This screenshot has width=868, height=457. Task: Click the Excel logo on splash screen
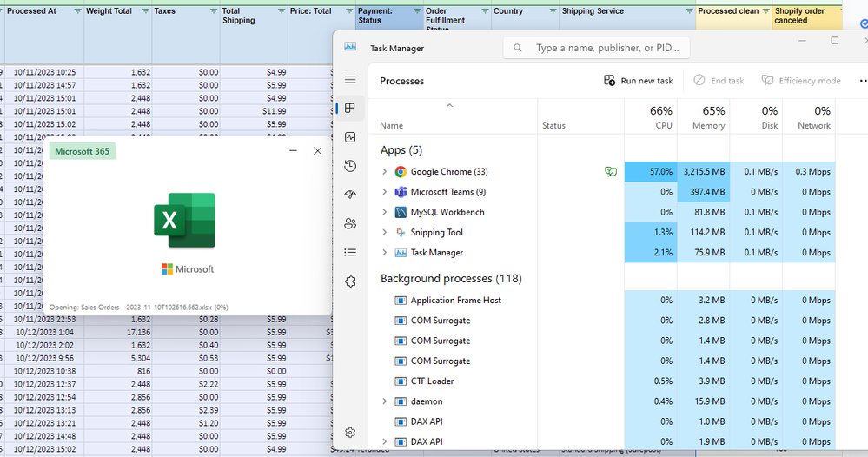(184, 220)
